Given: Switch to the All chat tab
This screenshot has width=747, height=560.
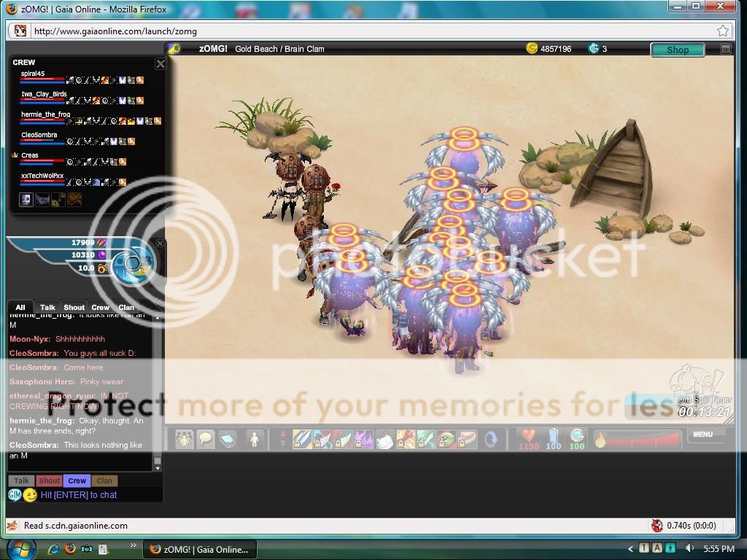Looking at the screenshot, I should coord(20,308).
